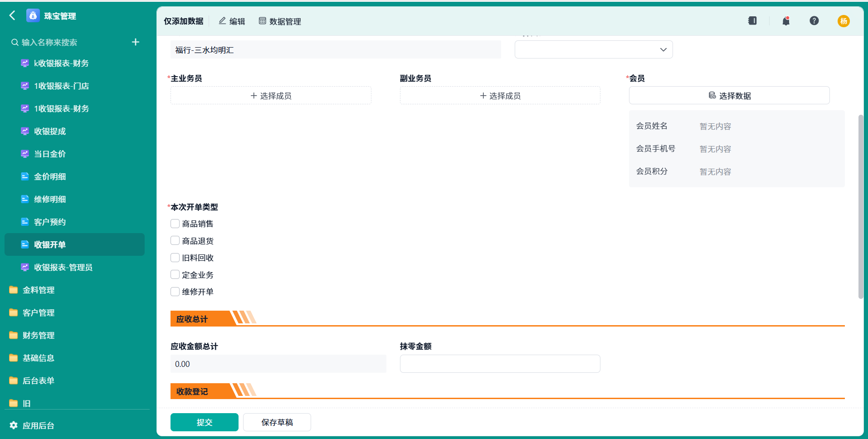Click the 提交 button
868x439 pixels.
[x=205, y=422]
